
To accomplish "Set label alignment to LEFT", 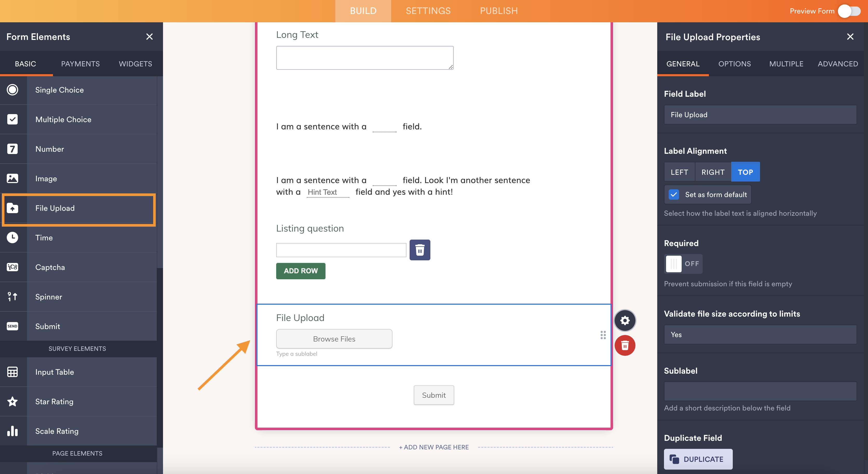I will tap(679, 172).
